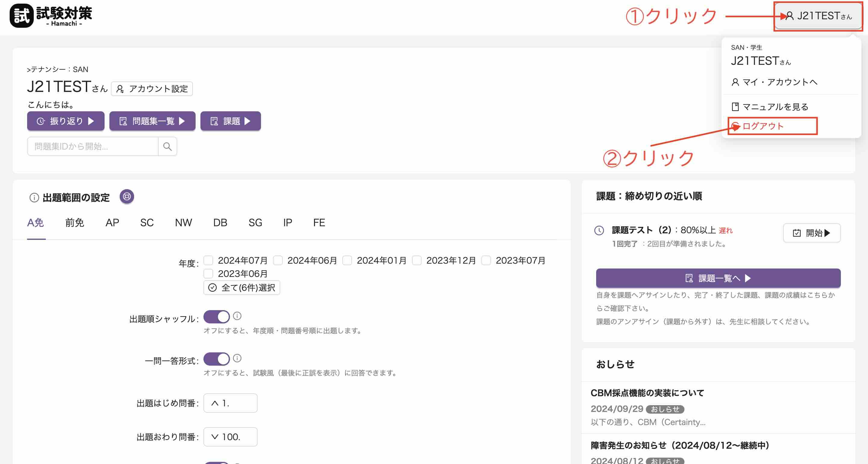This screenshot has height=464, width=868.
Task: Select ログアウト in the user menu
Action: [x=763, y=126]
